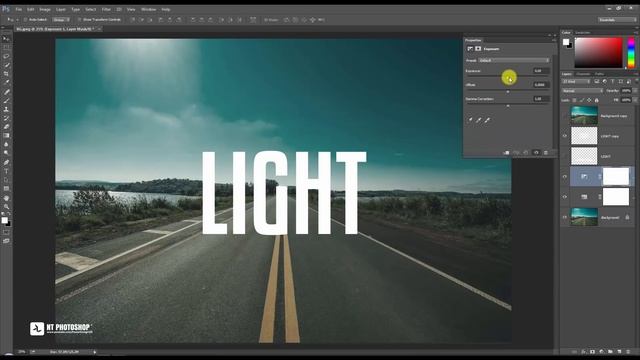640x360 pixels.
Task: Select the Eyedropper tool in toolbox
Action: pyautogui.click(x=6, y=82)
